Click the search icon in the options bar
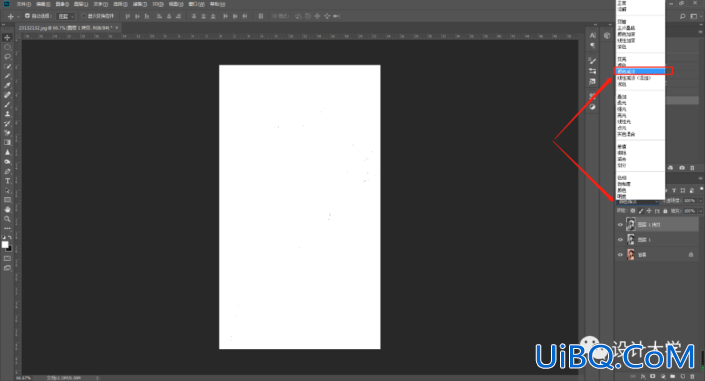 point(683,16)
